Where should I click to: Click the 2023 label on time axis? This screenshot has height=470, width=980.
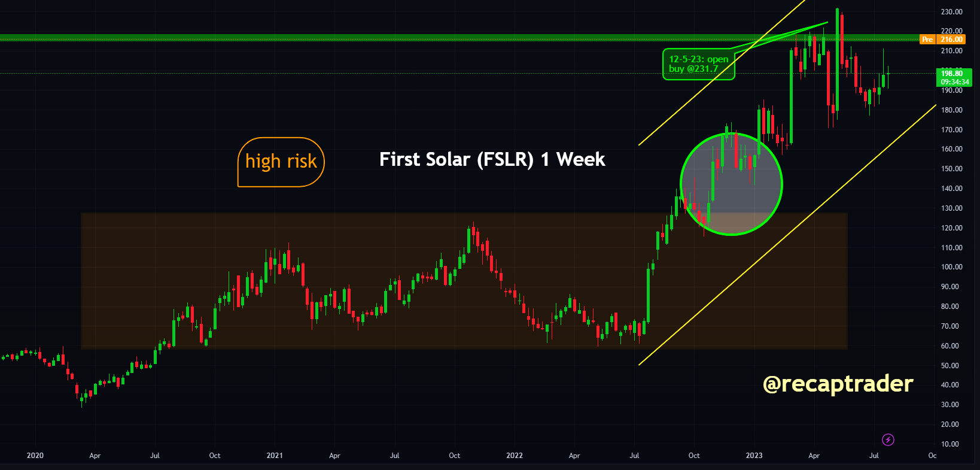[754, 456]
